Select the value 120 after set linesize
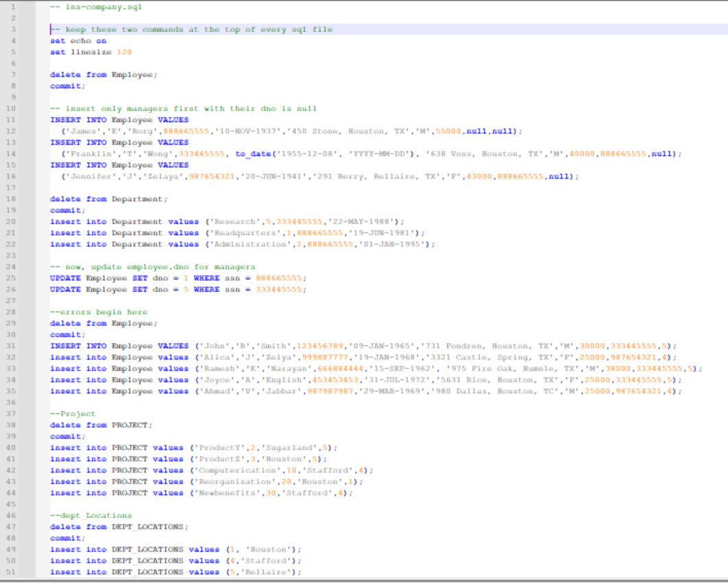The image size is (728, 583). (x=123, y=51)
